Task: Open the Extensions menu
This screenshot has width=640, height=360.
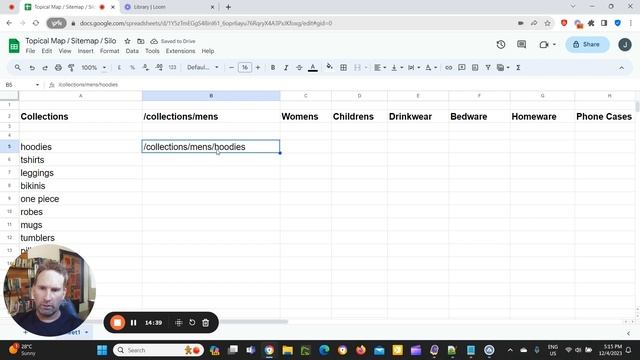Action: point(180,51)
